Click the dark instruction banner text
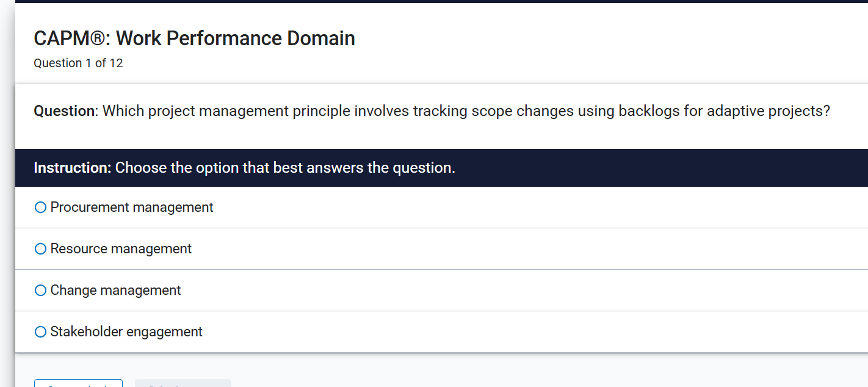The height and width of the screenshot is (387, 868). (x=285, y=168)
